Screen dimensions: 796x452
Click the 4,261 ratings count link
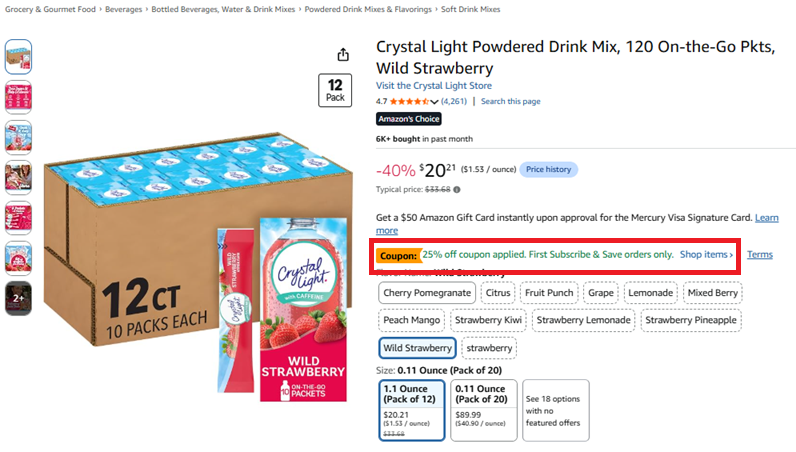pyautogui.click(x=454, y=101)
